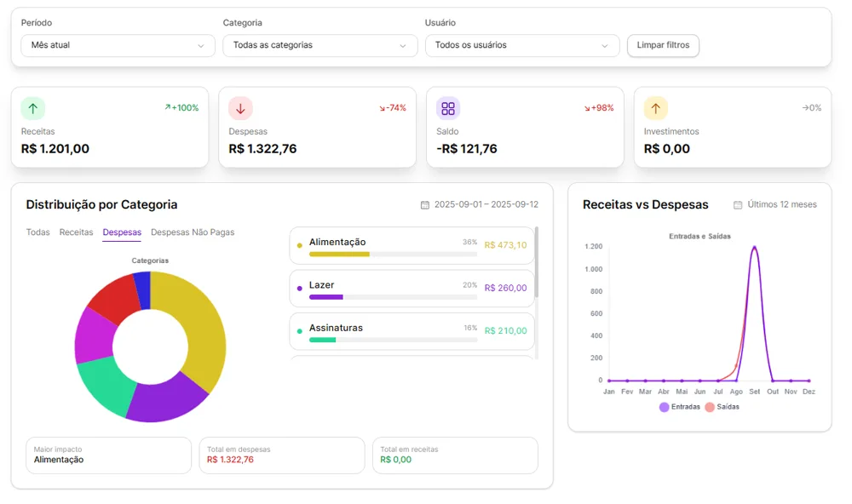Image resolution: width=852 pixels, height=504 pixels.
Task: Click the magenta slice of the donut chart
Action: [x=94, y=337]
